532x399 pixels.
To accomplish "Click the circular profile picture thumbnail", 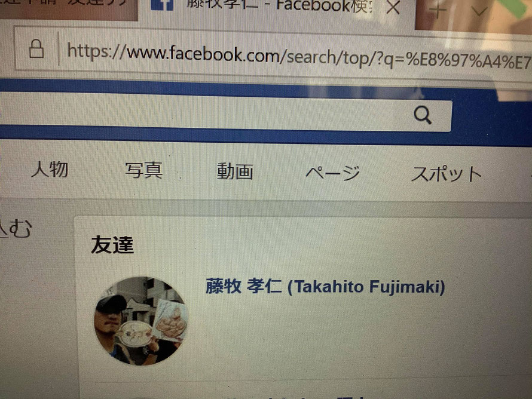I will click(x=141, y=321).
